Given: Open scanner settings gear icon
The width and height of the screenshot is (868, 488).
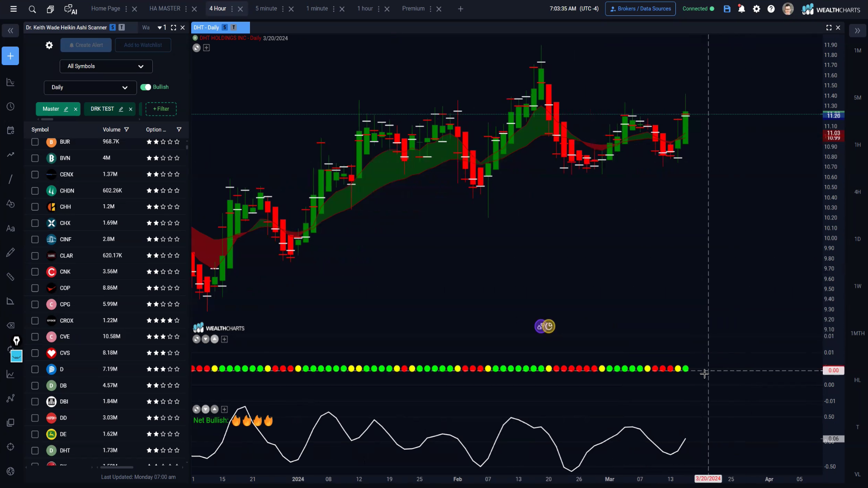Looking at the screenshot, I should pyautogui.click(x=49, y=45).
